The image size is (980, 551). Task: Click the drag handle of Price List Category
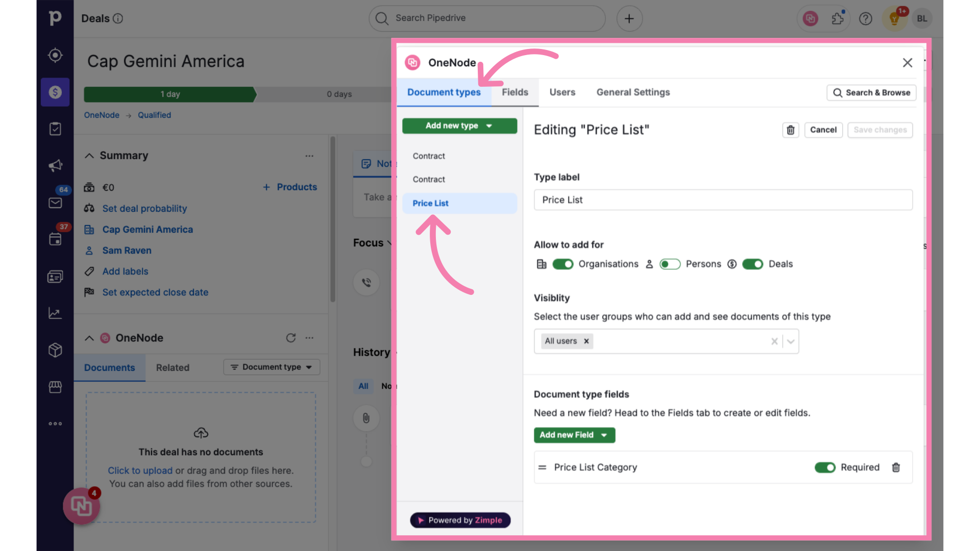click(x=542, y=467)
